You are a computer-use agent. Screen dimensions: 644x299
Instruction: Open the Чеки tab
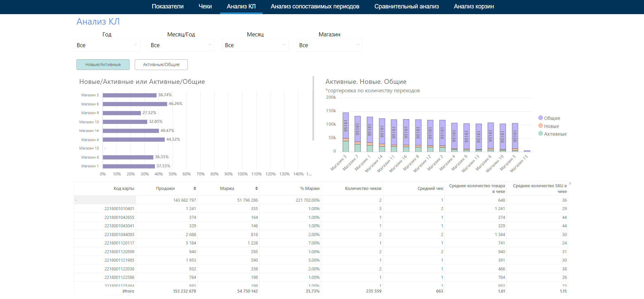(205, 6)
